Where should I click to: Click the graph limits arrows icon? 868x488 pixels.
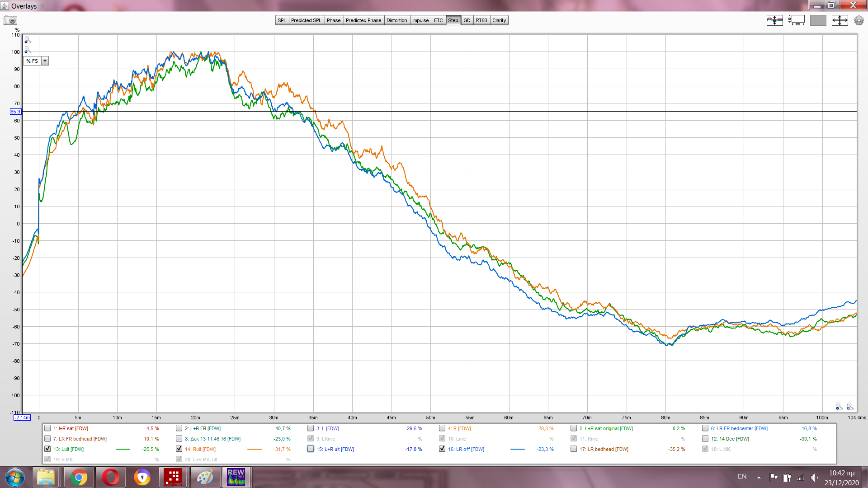(840, 20)
